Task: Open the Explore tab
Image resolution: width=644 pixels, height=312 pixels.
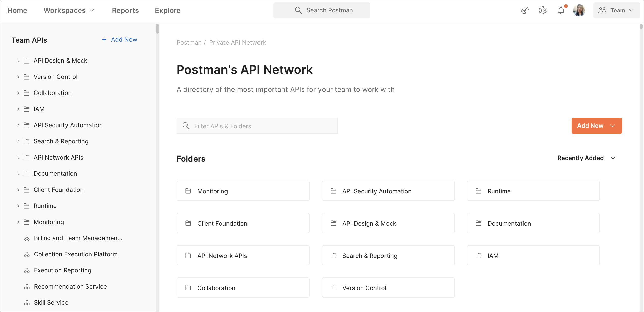Action: pos(168,10)
